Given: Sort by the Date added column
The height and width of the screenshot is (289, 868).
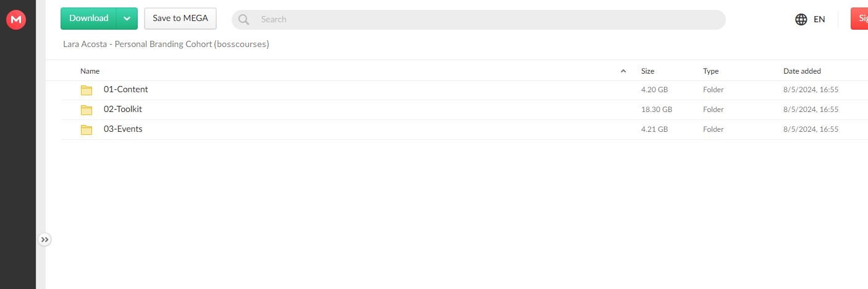Looking at the screenshot, I should 802,71.
